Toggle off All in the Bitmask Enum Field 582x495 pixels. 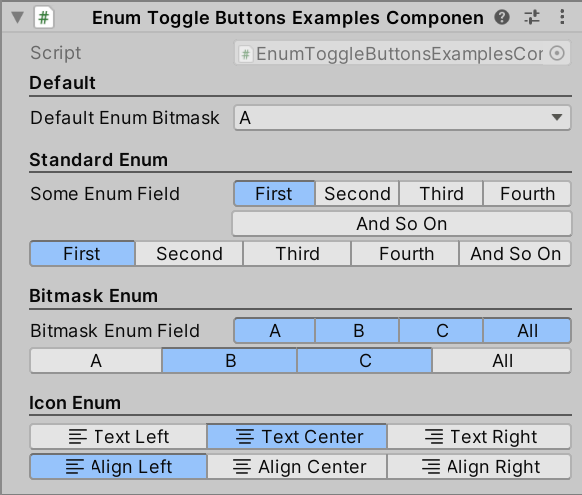pyautogui.click(x=527, y=330)
